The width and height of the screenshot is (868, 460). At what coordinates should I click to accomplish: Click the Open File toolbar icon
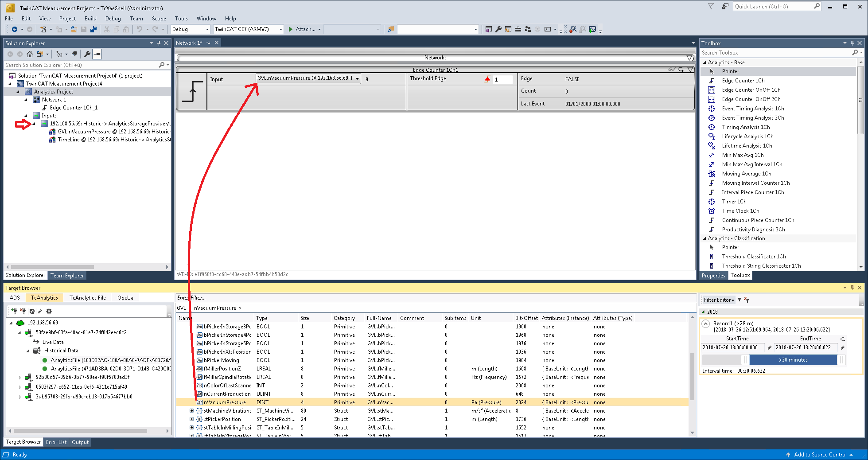coord(74,29)
